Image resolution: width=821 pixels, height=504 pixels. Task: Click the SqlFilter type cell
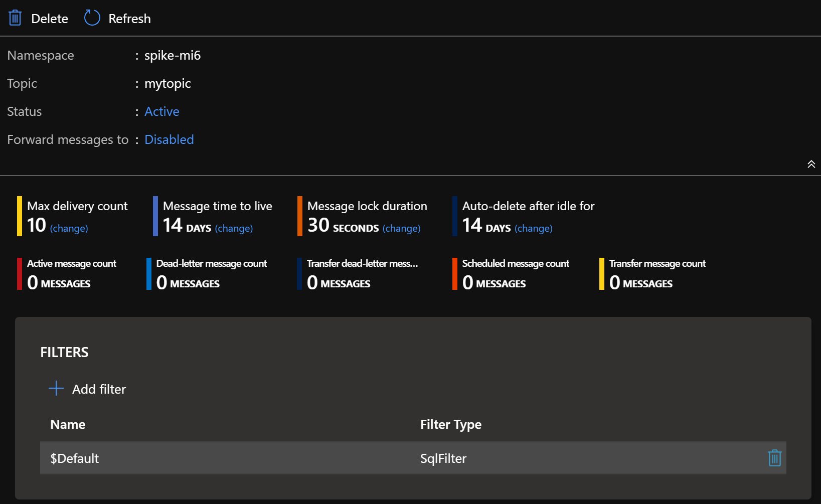click(x=443, y=458)
